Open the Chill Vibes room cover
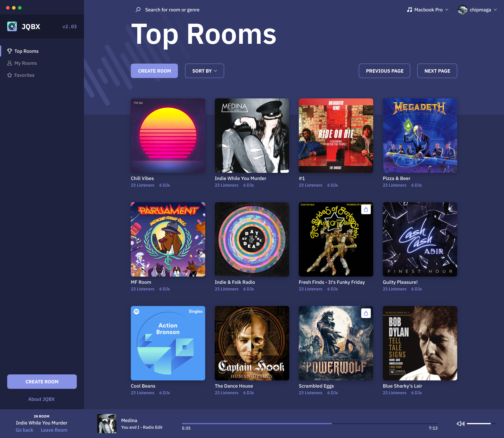The image size is (504, 438). pos(168,136)
